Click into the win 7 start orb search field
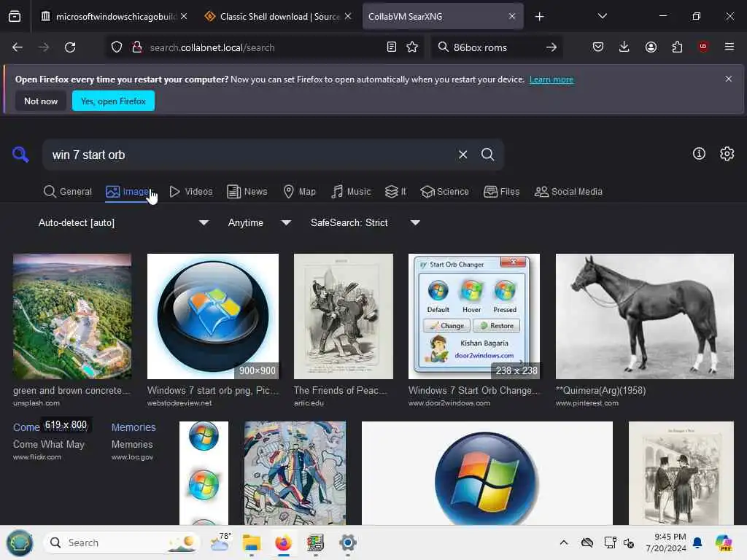 click(248, 155)
